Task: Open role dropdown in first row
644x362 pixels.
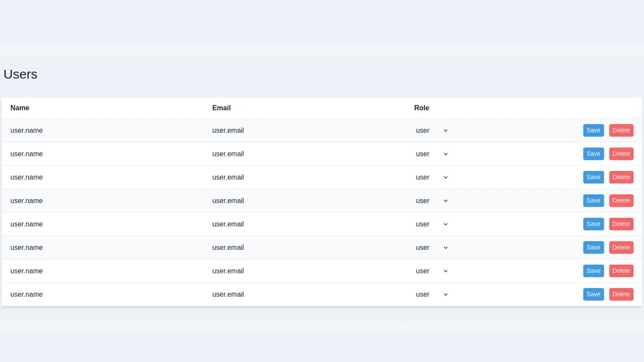Action: 432,131
